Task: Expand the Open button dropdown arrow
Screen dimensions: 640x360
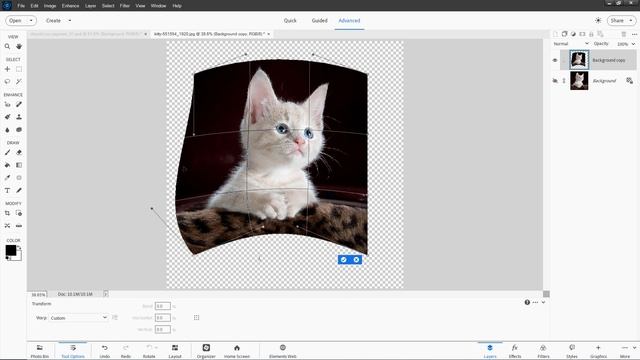Action: coord(31,20)
